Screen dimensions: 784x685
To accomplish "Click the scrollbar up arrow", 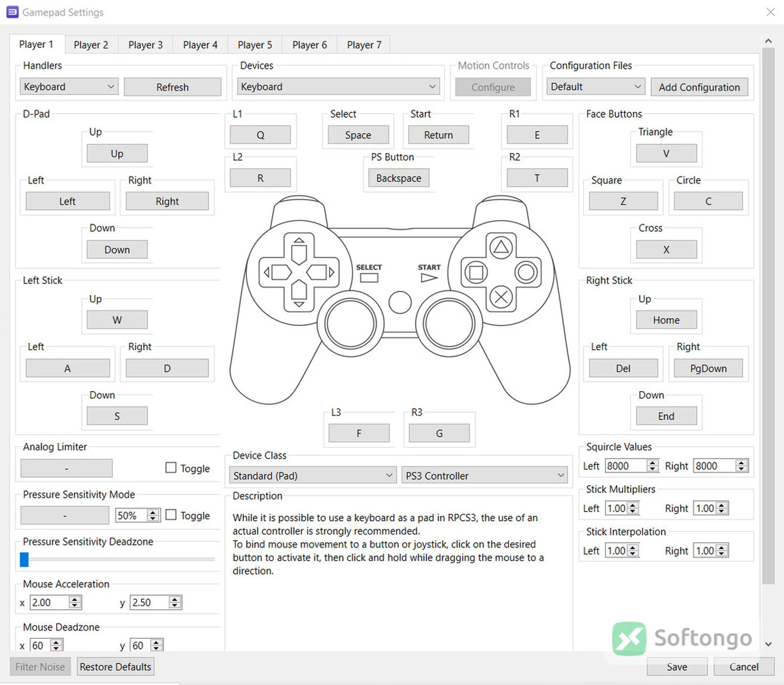I will pos(768,41).
